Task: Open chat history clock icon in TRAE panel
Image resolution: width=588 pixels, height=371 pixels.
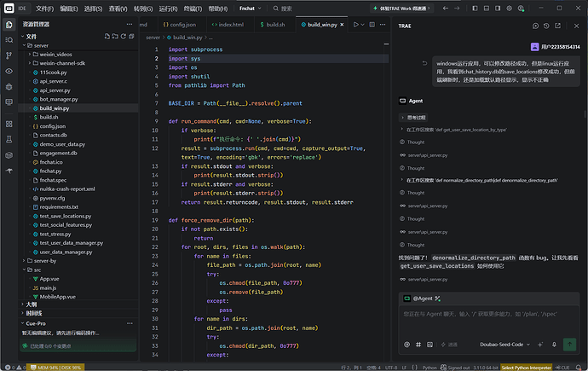Action: 546,26
